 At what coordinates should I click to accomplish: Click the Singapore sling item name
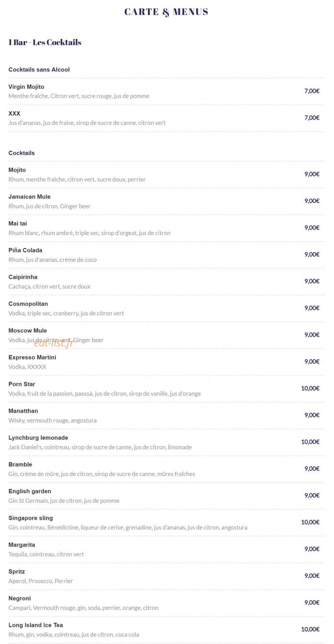tap(31, 518)
